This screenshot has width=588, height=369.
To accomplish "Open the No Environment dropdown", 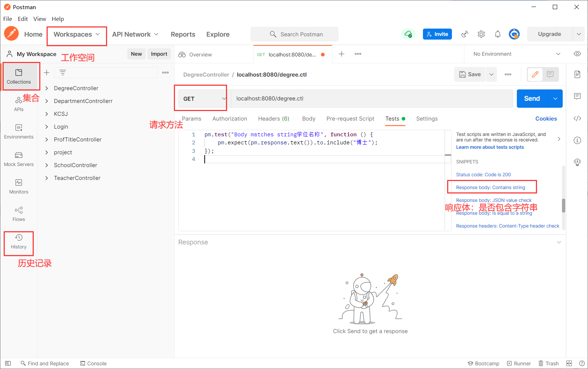I will point(516,54).
